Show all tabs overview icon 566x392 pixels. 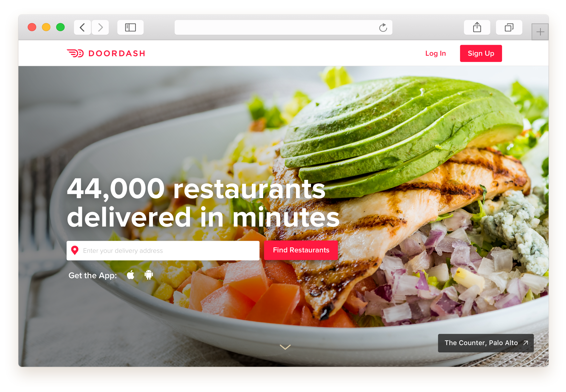(509, 27)
